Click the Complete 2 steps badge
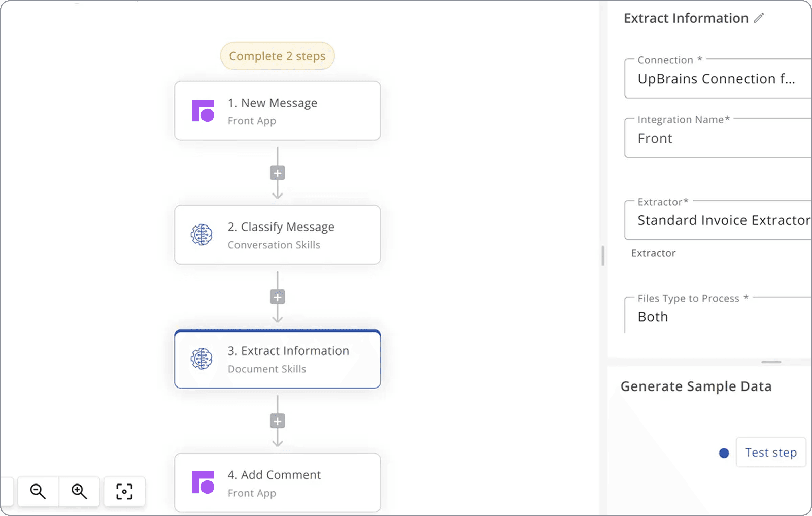The height and width of the screenshot is (516, 812). pos(277,56)
